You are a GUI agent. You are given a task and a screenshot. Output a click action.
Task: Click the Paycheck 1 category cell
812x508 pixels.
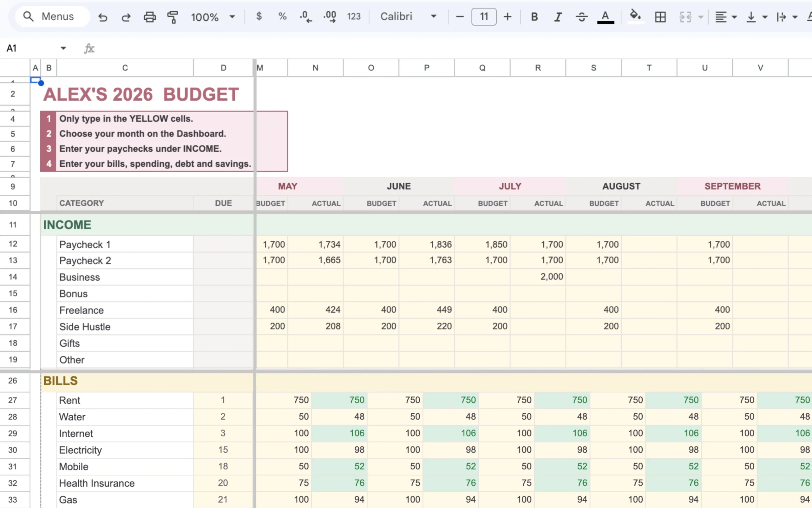tap(125, 244)
